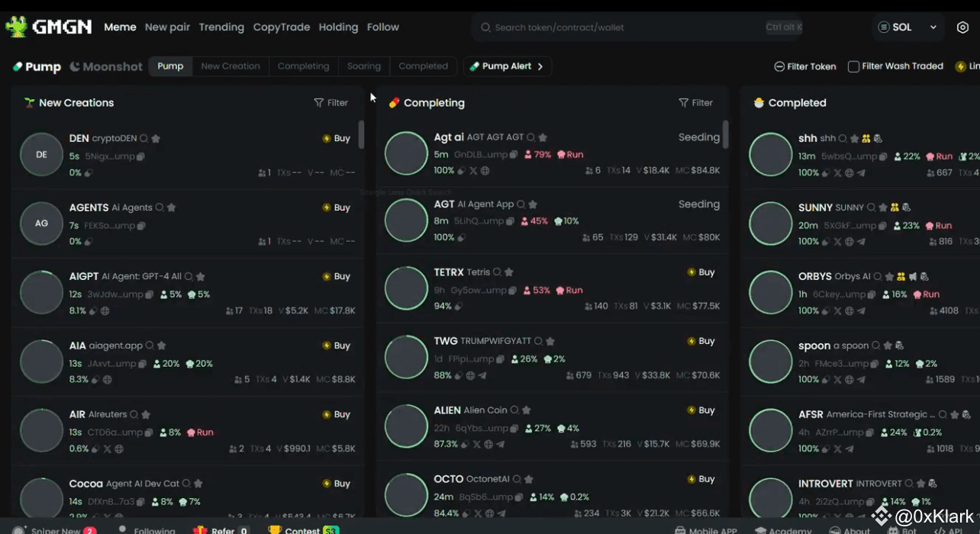Screen dimensions: 980x534
Task: Open the SOL chain selector dropdown
Action: tap(907, 27)
